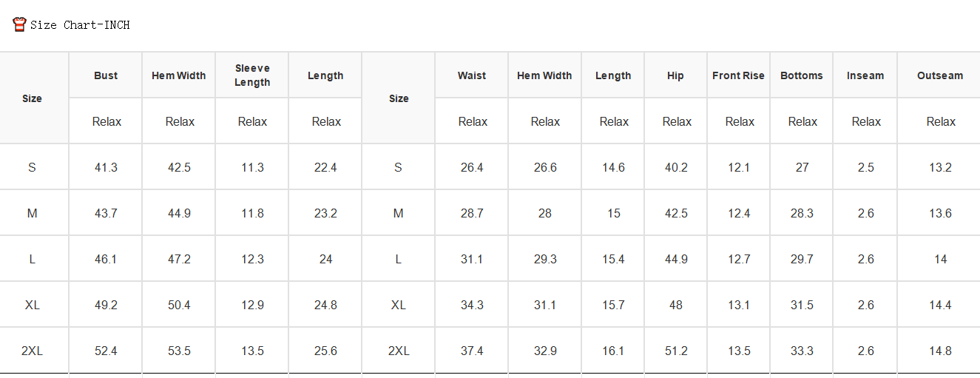980x378 pixels.
Task: Click the Size Chart-INCH title text
Action: 80,25
